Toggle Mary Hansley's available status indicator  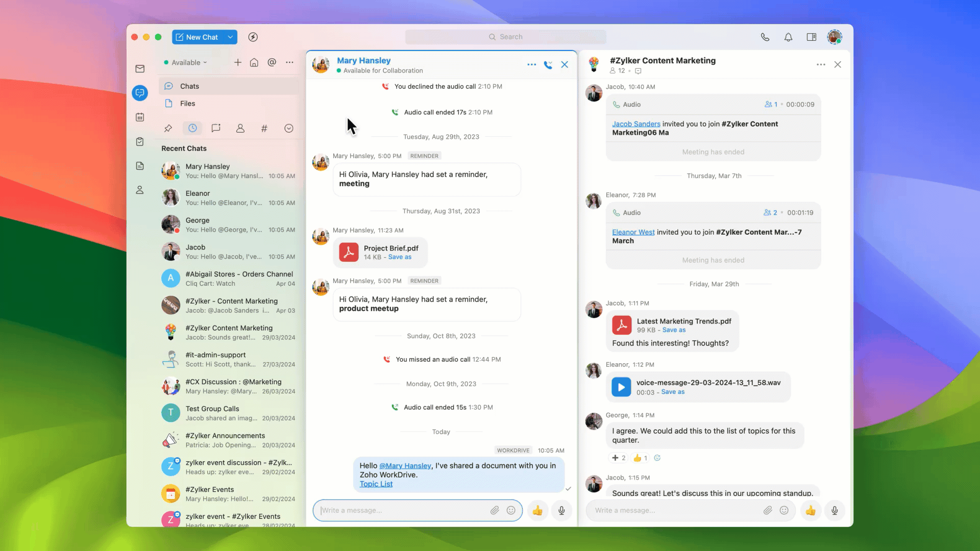(339, 70)
